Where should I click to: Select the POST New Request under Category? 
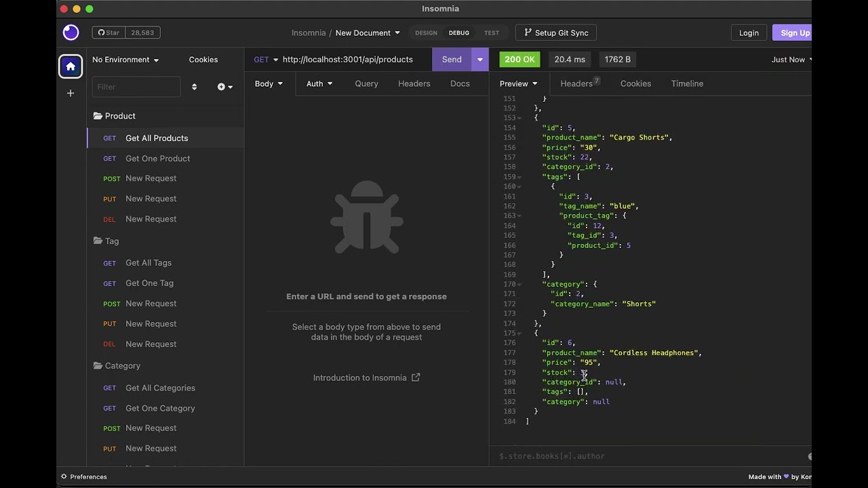click(165, 428)
